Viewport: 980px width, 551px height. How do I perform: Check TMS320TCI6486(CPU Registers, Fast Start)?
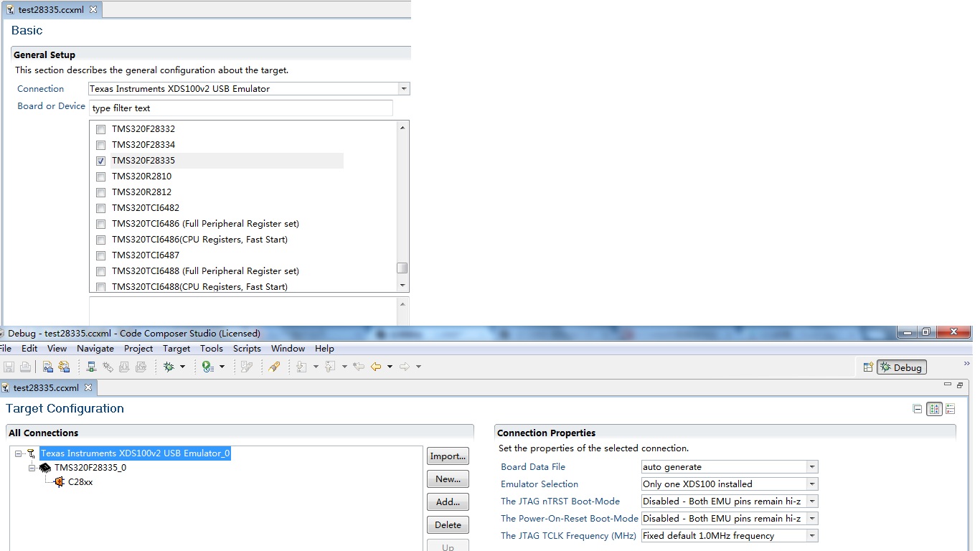pos(100,240)
